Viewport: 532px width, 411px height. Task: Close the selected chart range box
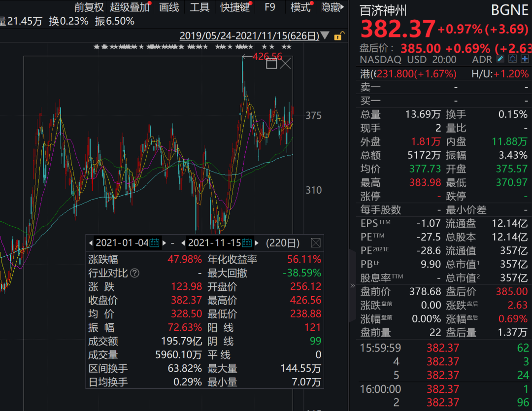tap(286, 63)
